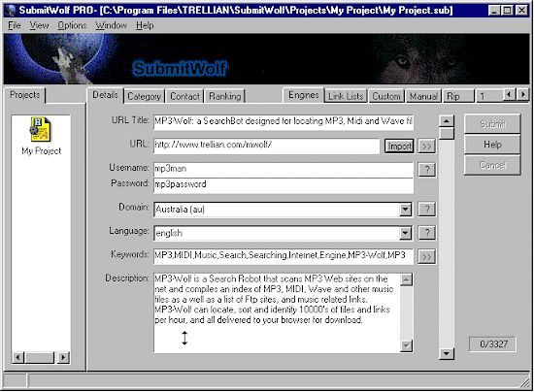Switch to the Category tab
This screenshot has width=534, height=392.
[144, 96]
